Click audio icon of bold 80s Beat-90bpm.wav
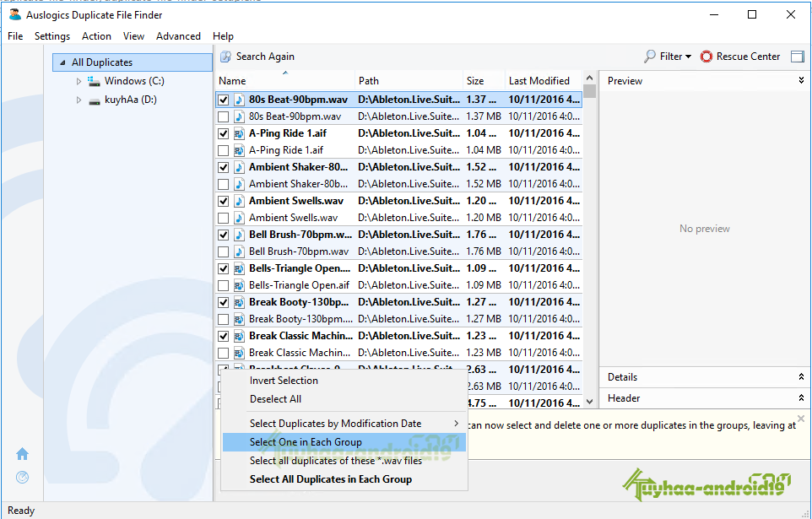812x519 pixels. click(x=239, y=100)
